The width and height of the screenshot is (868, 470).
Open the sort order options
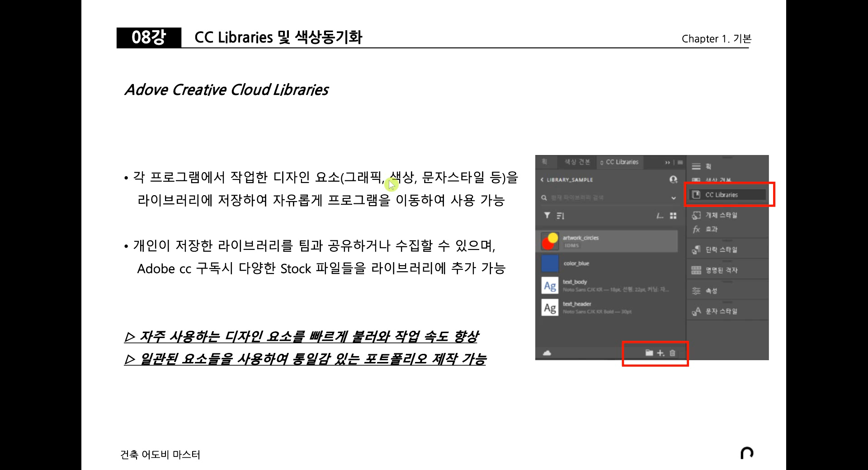coord(561,216)
